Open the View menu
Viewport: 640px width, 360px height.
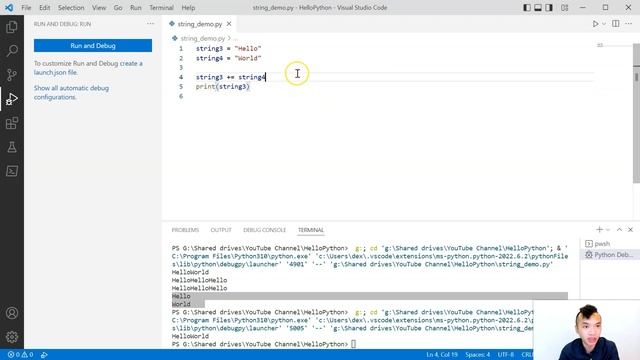pos(99,8)
